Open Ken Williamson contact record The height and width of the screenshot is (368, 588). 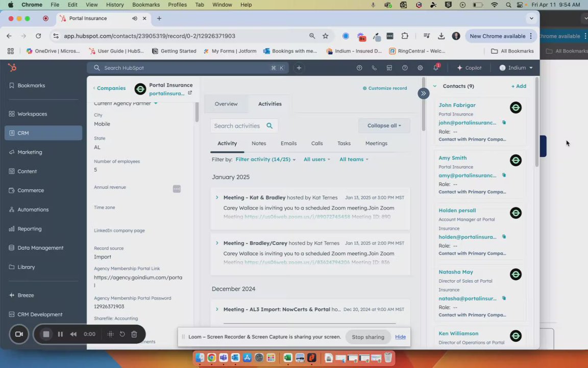click(458, 333)
